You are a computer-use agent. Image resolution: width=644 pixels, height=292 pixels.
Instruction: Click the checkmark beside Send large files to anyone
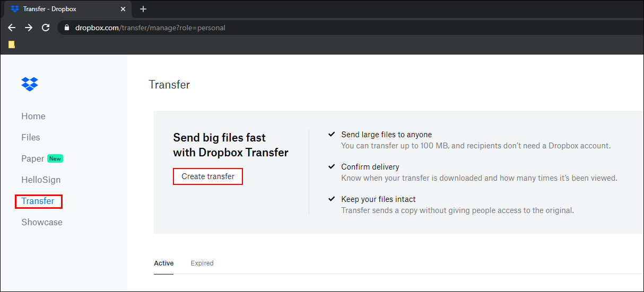(332, 134)
